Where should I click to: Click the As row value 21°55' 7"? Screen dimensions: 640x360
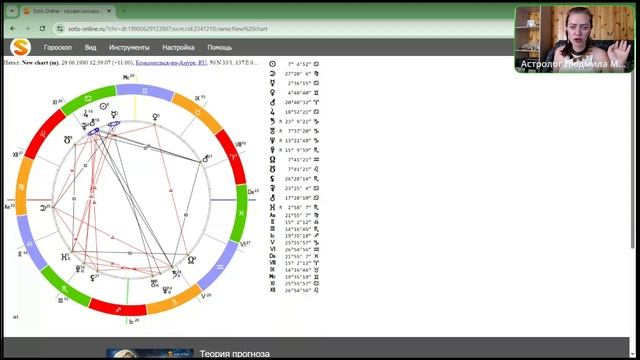298,215
